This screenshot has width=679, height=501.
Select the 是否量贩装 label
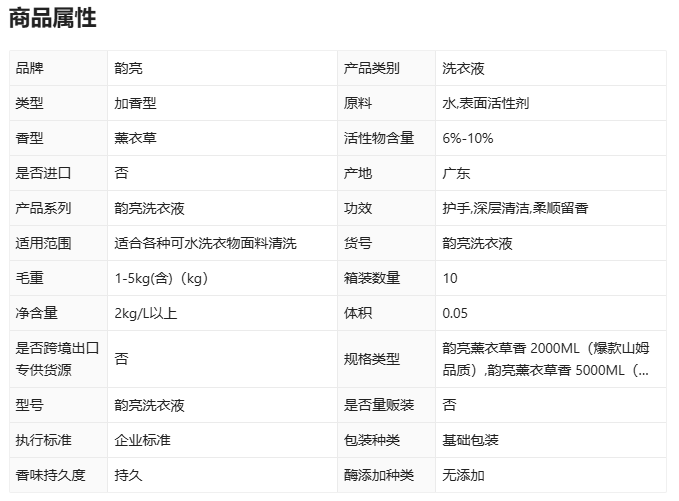point(379,405)
